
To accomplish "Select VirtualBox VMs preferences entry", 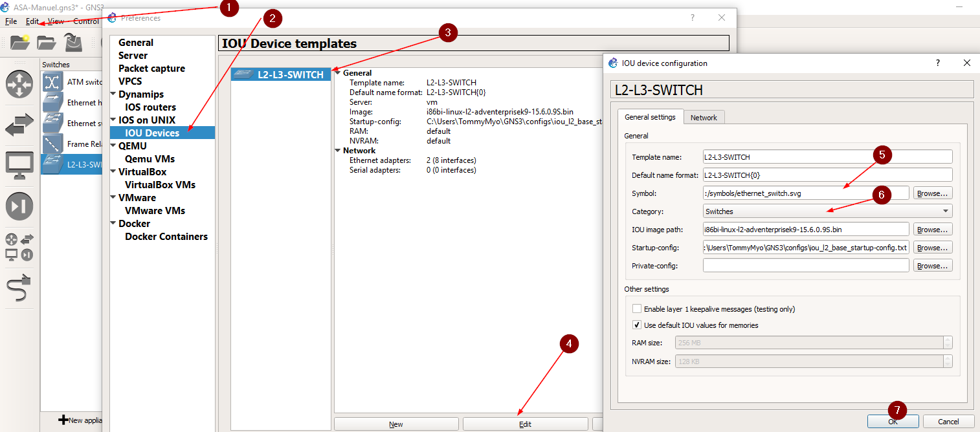I will click(x=160, y=185).
